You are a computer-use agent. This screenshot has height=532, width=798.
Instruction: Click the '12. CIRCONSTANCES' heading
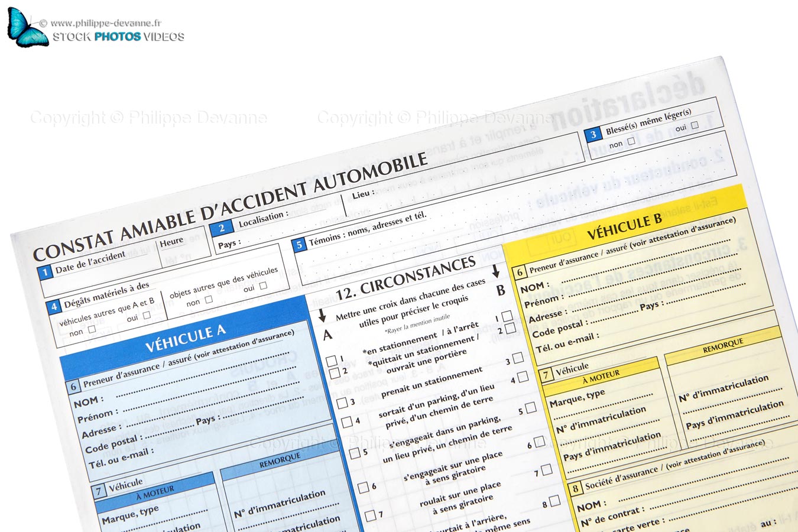[x=406, y=277]
